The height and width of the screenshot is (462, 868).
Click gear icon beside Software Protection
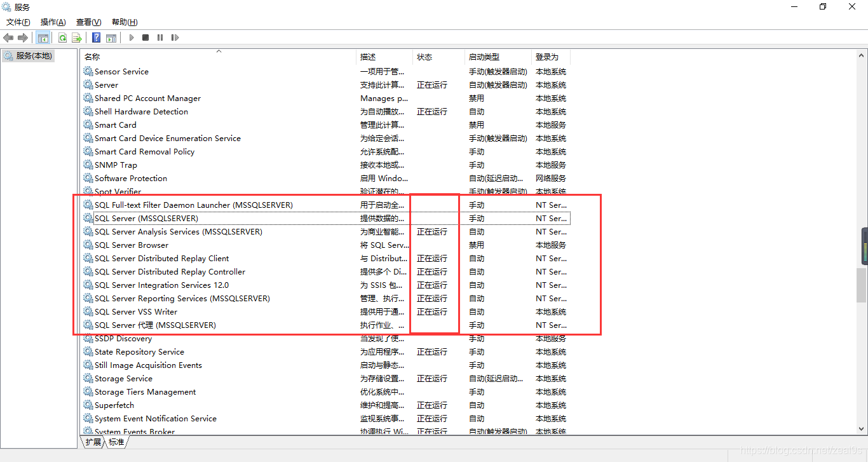88,179
